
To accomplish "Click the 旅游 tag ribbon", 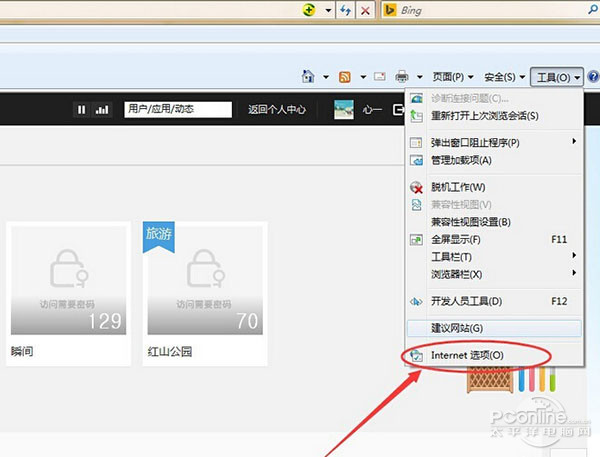I will click(159, 237).
